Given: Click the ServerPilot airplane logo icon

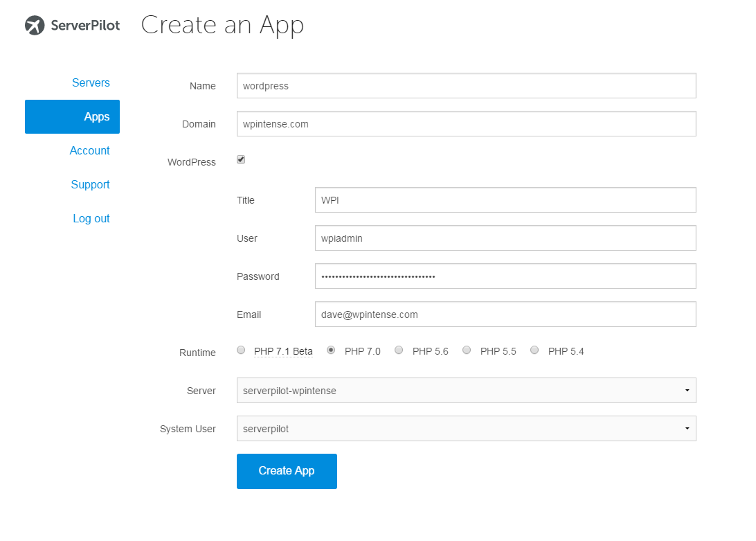Looking at the screenshot, I should [x=35, y=25].
